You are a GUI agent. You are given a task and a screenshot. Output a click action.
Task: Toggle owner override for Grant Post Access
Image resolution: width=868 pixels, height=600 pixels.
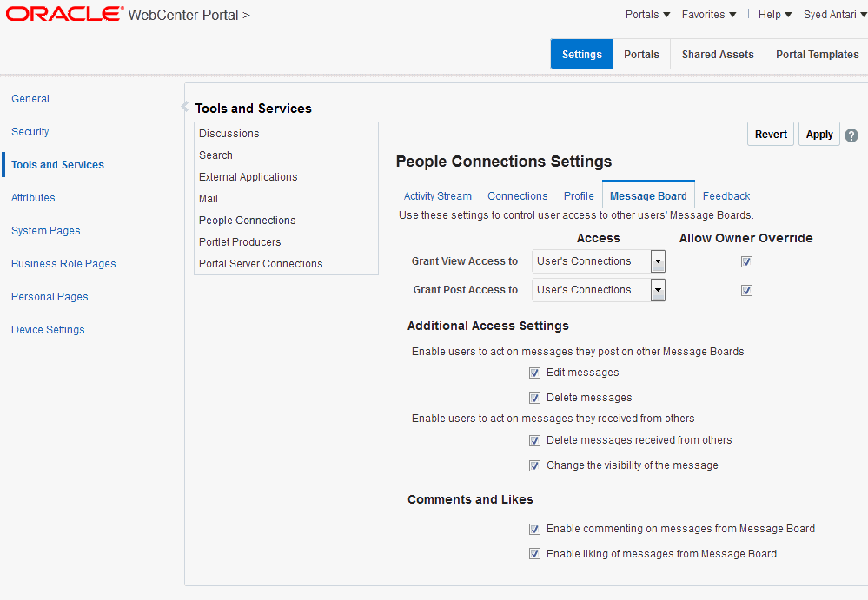[x=746, y=290]
